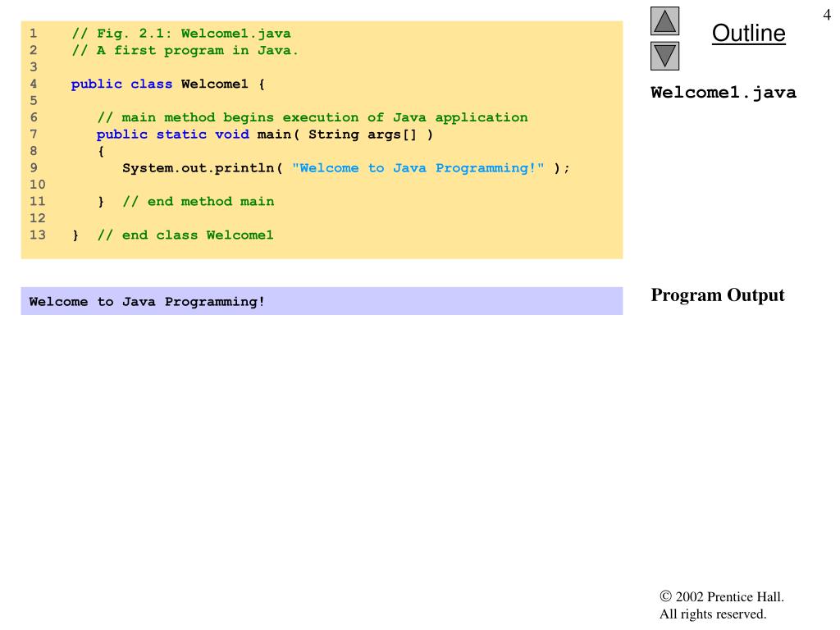
Task: Click line number 1 in the code
Action: pos(33,34)
